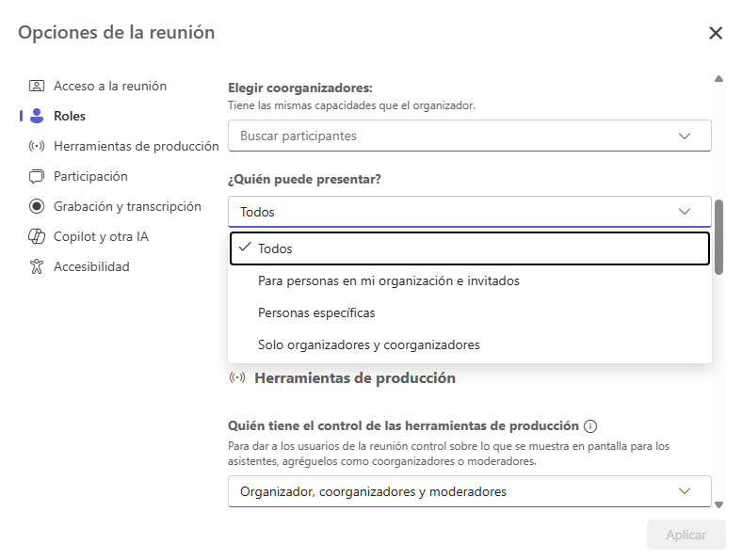Viewport: 742px width, 560px height.
Task: Click the info icon beside production tools control
Action: click(590, 426)
